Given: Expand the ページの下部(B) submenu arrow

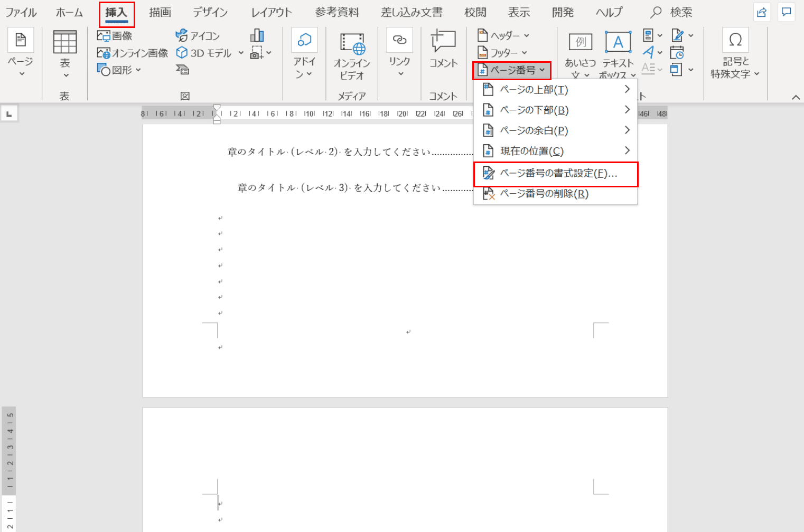Looking at the screenshot, I should pos(627,110).
